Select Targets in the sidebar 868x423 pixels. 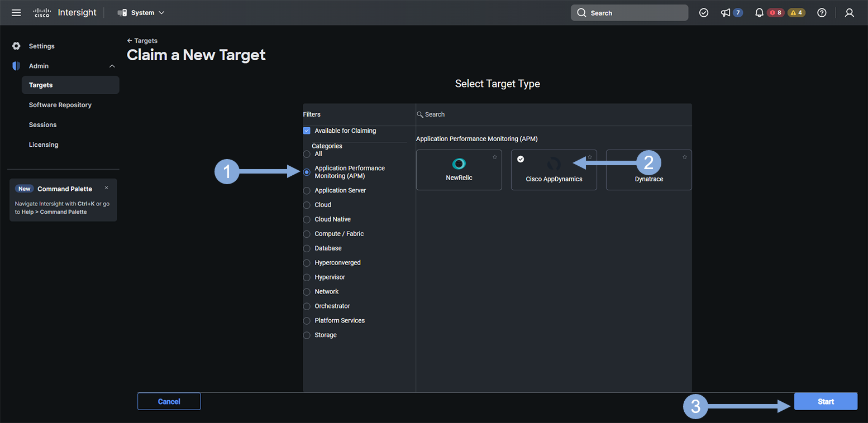[70, 85]
